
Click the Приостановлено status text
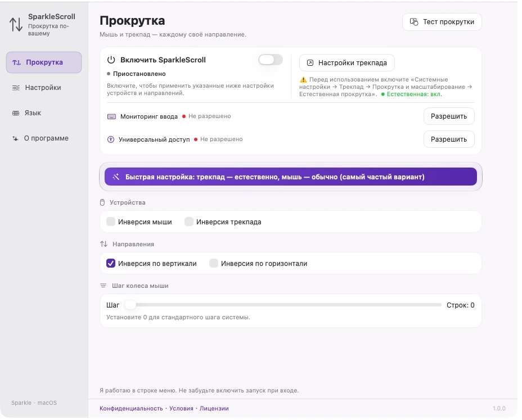(139, 74)
